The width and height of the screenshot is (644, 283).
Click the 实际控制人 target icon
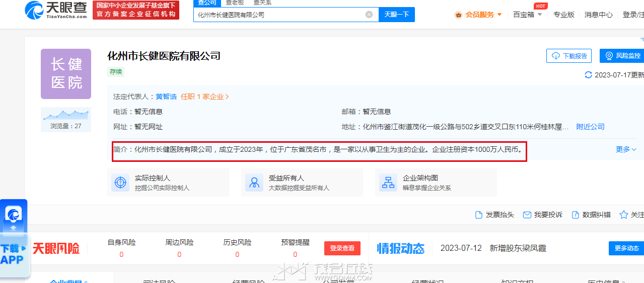120,182
